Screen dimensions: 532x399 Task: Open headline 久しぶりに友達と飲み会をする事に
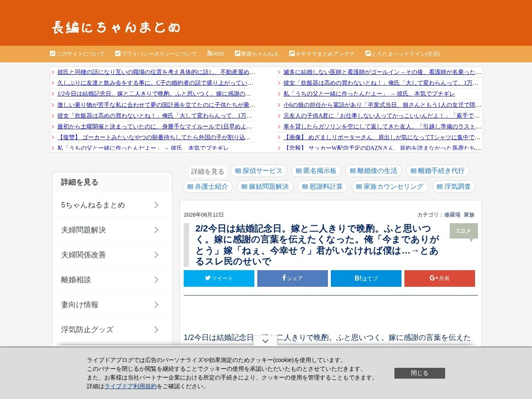(155, 83)
